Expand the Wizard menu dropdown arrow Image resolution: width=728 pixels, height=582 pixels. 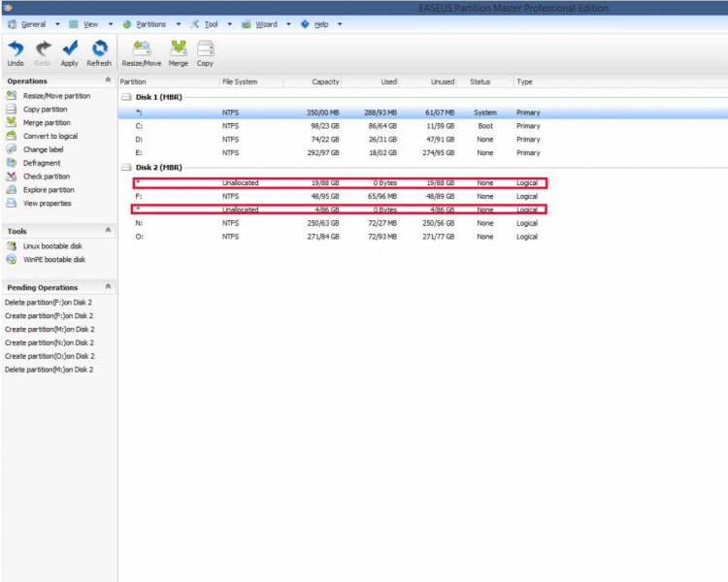pyautogui.click(x=288, y=24)
